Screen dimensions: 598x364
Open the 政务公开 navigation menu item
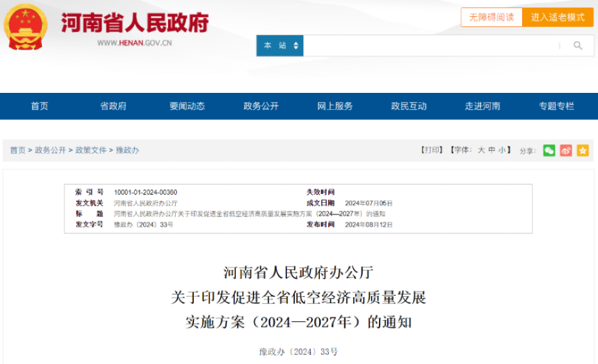coord(261,106)
